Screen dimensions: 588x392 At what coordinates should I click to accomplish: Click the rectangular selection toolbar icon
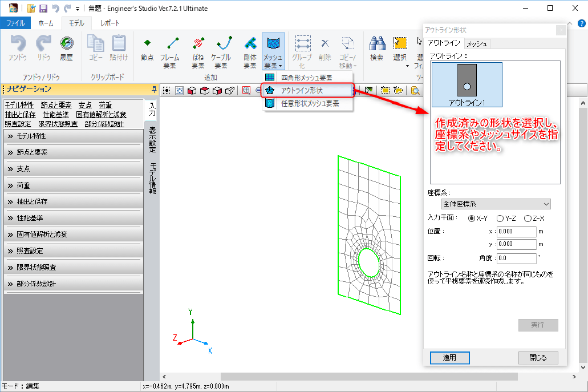coord(385,90)
